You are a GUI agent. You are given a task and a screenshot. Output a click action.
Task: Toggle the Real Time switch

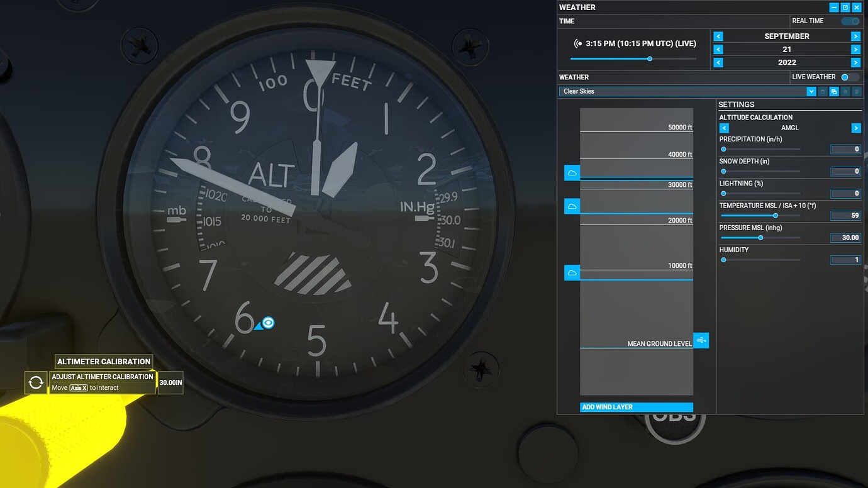(x=850, y=21)
